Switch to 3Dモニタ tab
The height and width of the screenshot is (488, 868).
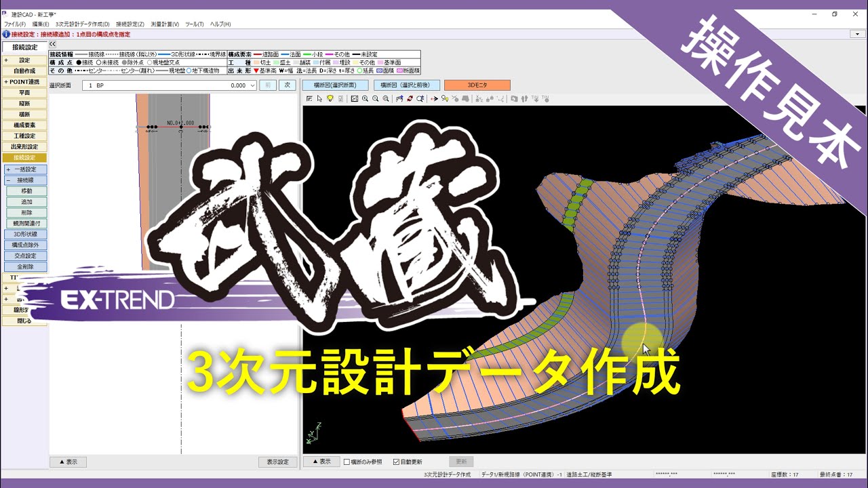[x=477, y=85]
